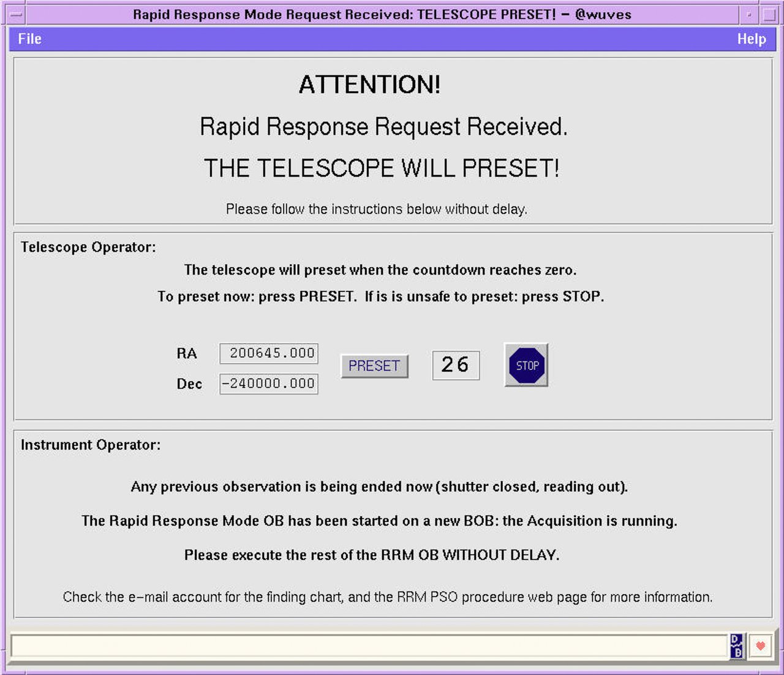Minimize the Rapid Response window
Image resolution: width=784 pixels, height=675 pixels.
click(x=749, y=14)
